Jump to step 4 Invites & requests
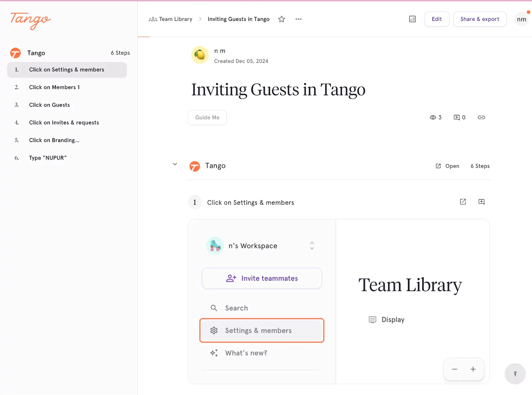This screenshot has height=395, width=532. (67, 123)
